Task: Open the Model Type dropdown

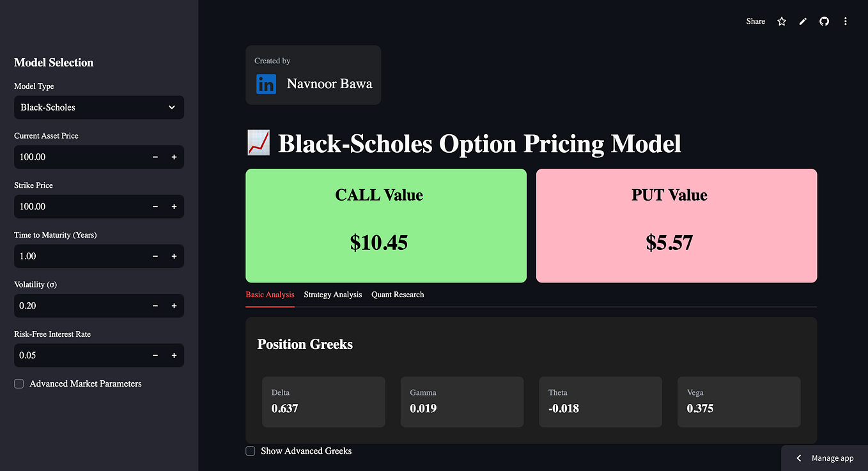Action: [x=99, y=107]
